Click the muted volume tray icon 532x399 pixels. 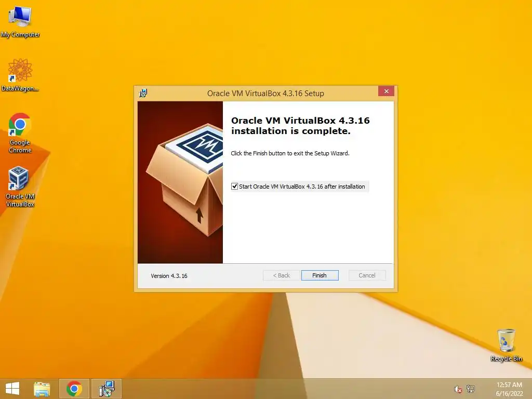coord(458,389)
